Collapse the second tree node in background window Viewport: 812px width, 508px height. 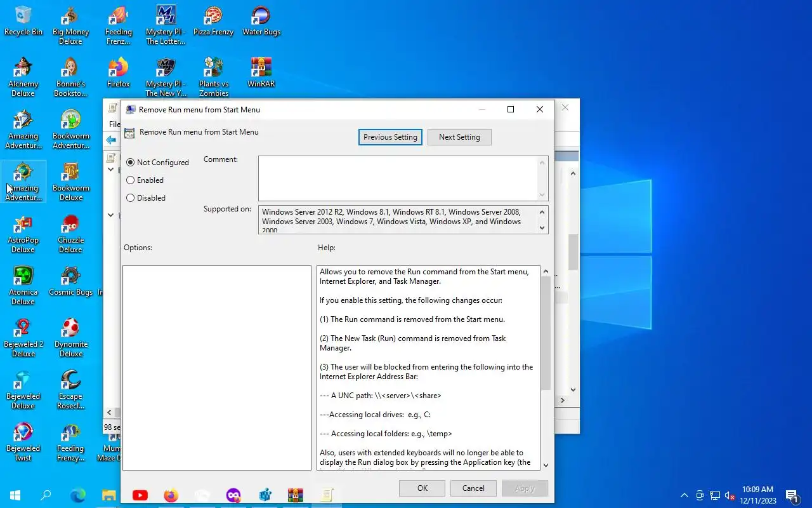pyautogui.click(x=111, y=215)
